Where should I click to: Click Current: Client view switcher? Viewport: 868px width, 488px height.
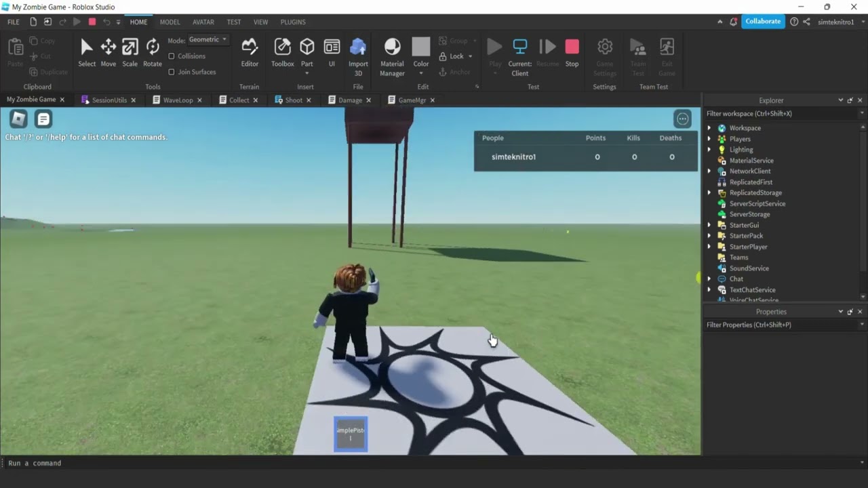click(x=520, y=57)
